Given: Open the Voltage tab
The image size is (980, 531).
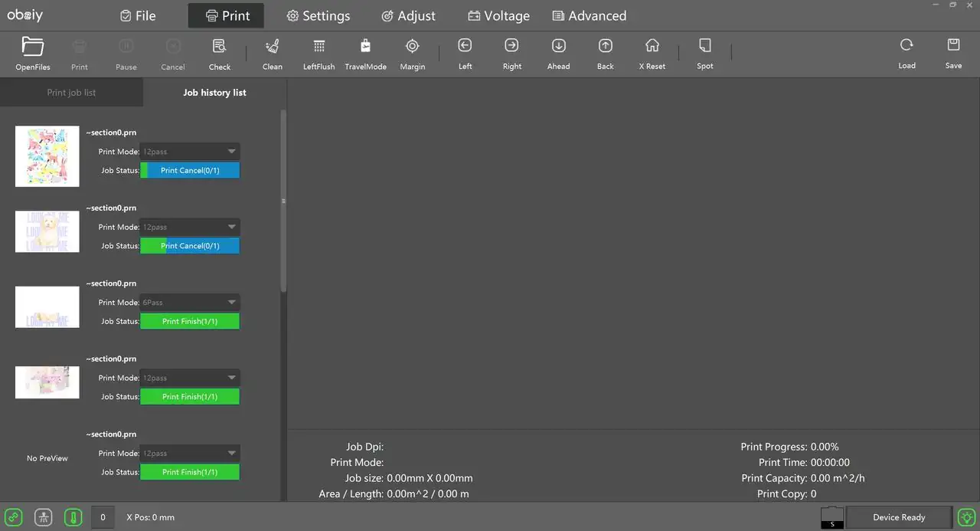Looking at the screenshot, I should 498,15.
